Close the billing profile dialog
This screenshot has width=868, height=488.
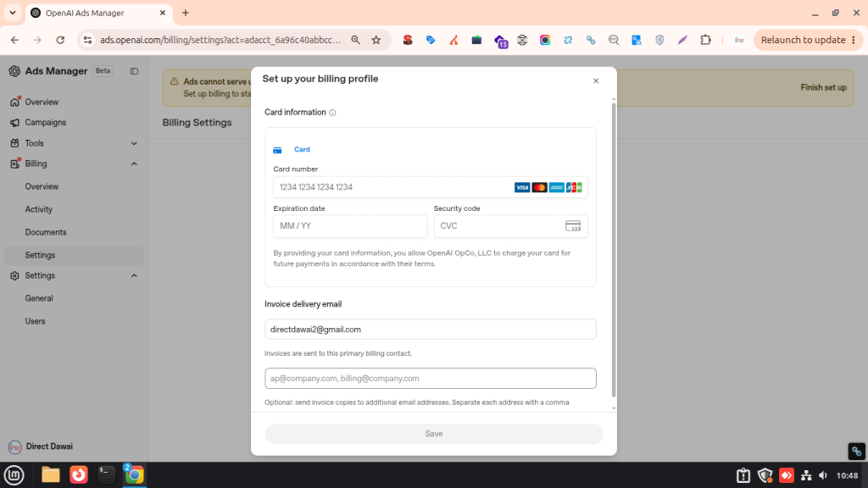click(596, 80)
